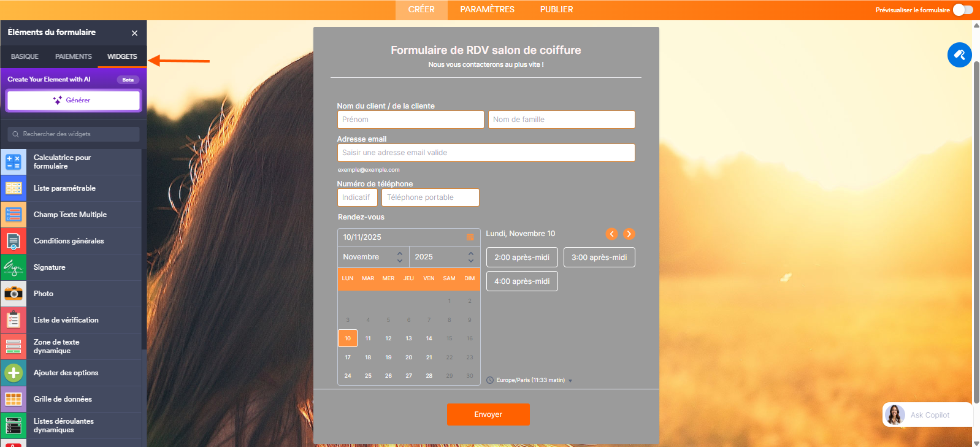The image size is (980, 447).
Task: Click the Générer AI element button
Action: tap(74, 101)
